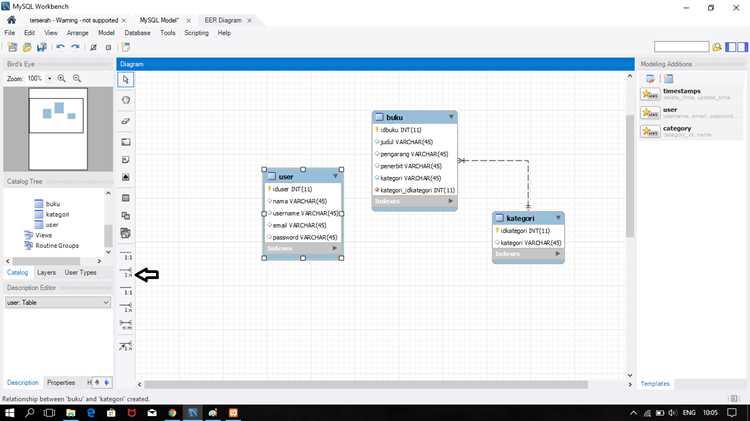Select 1:1 identifying relationship tool
Image resolution: width=750 pixels, height=421 pixels.
coord(126,289)
